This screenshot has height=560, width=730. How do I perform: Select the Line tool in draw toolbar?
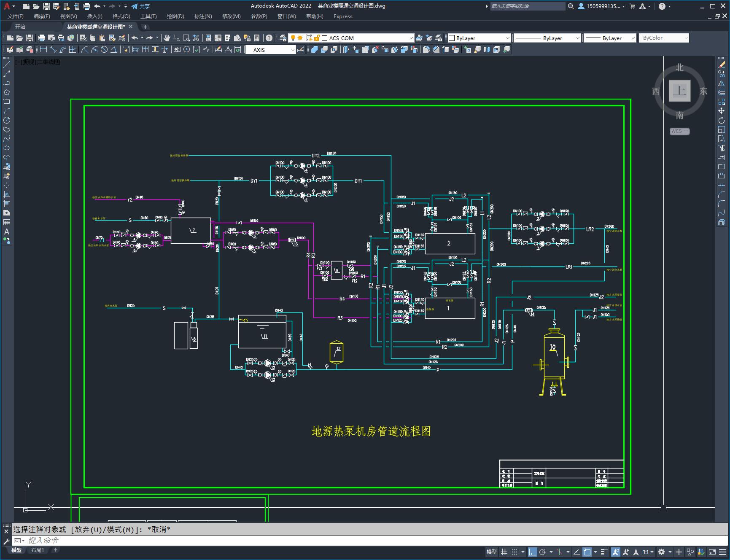(x=7, y=65)
